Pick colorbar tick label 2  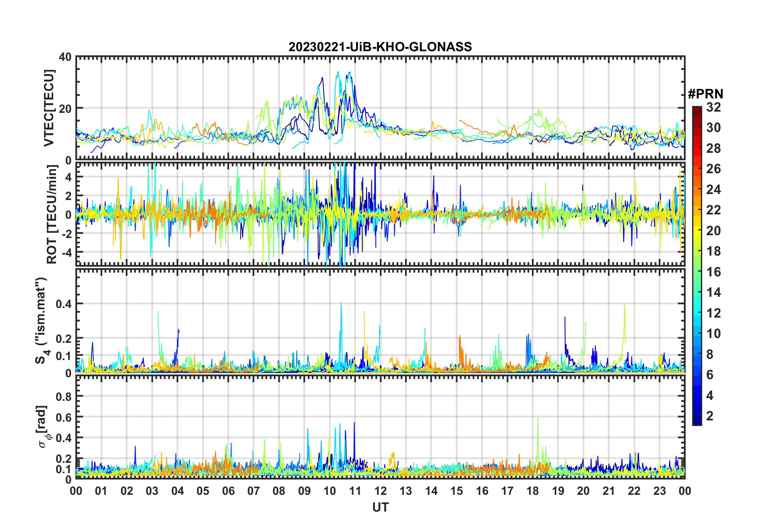710,416
